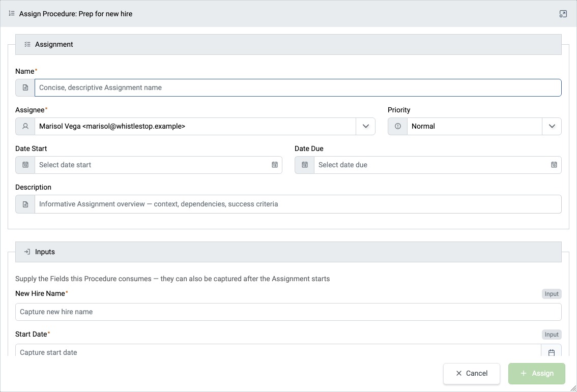Click the procedure list icon in title bar
Image resolution: width=577 pixels, height=392 pixels.
(11, 13)
